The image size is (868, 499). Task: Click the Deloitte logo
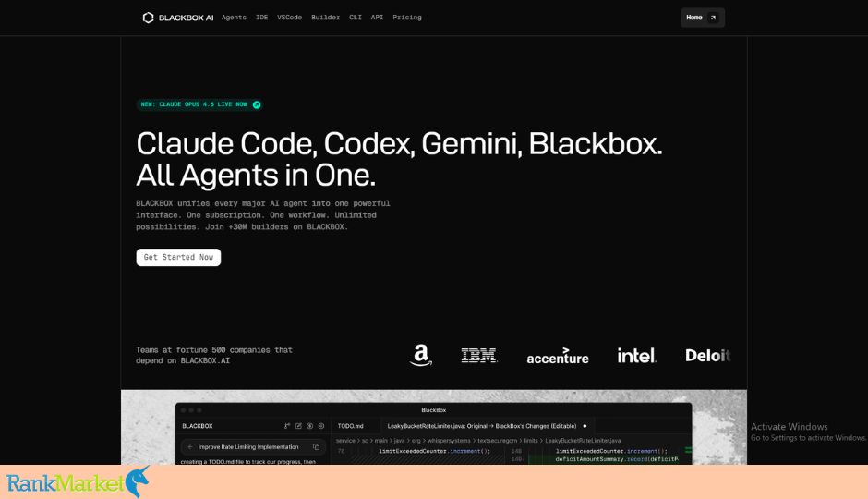point(708,355)
